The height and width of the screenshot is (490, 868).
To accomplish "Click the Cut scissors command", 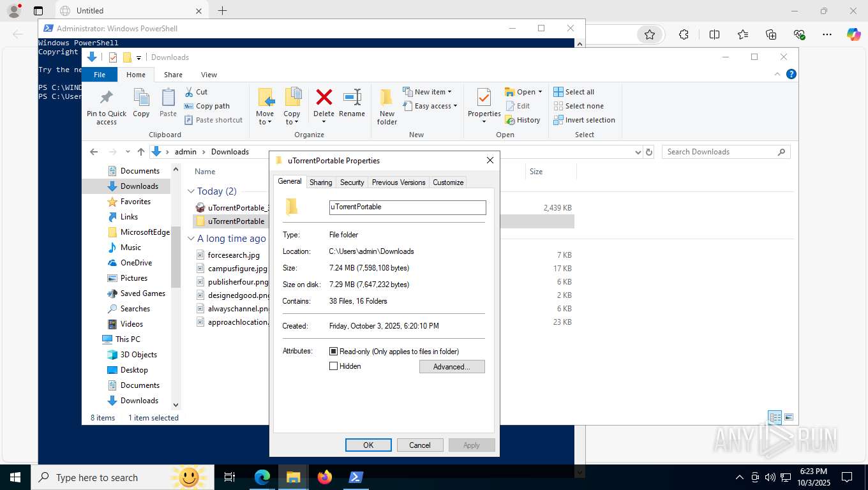I will pos(196,92).
